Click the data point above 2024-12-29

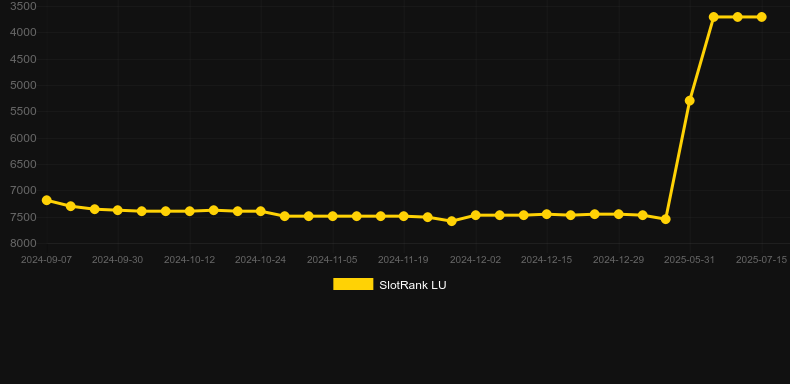tap(619, 214)
